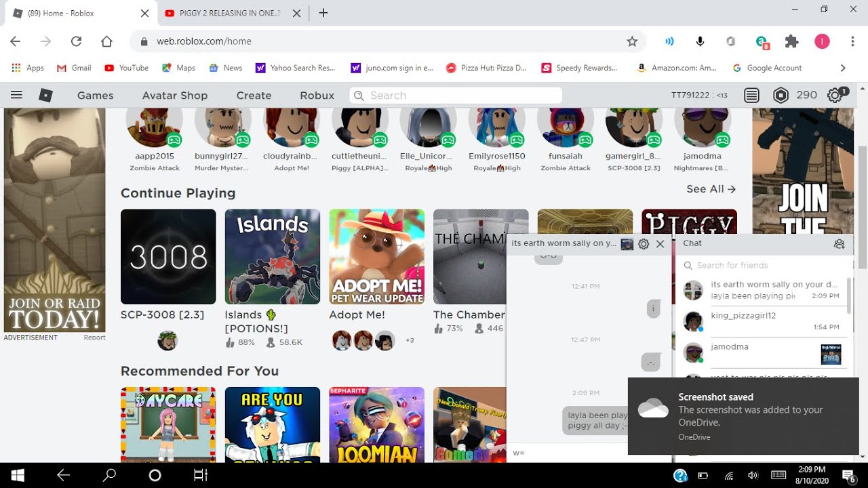Open the Roblox settings gear icon
This screenshot has width=868, height=488.
pos(835,96)
